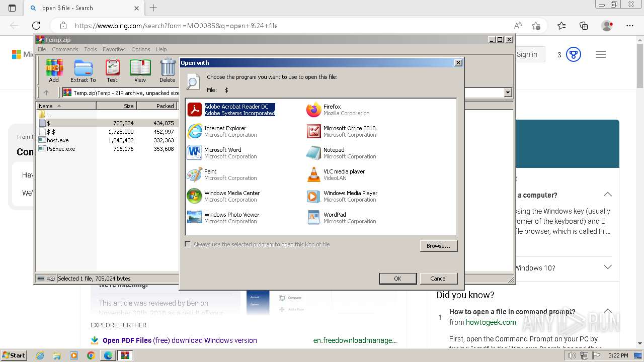Open Edge settings and more menu

point(630,26)
